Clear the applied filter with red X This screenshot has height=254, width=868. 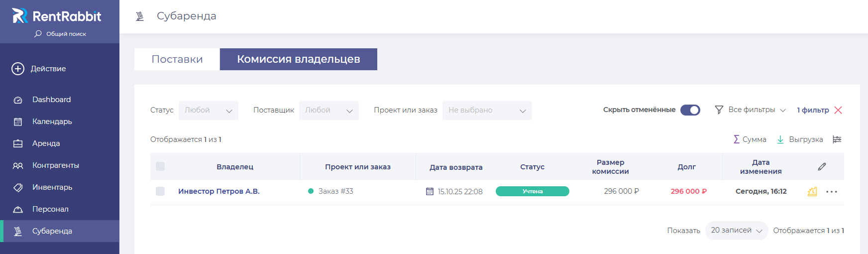coord(838,110)
